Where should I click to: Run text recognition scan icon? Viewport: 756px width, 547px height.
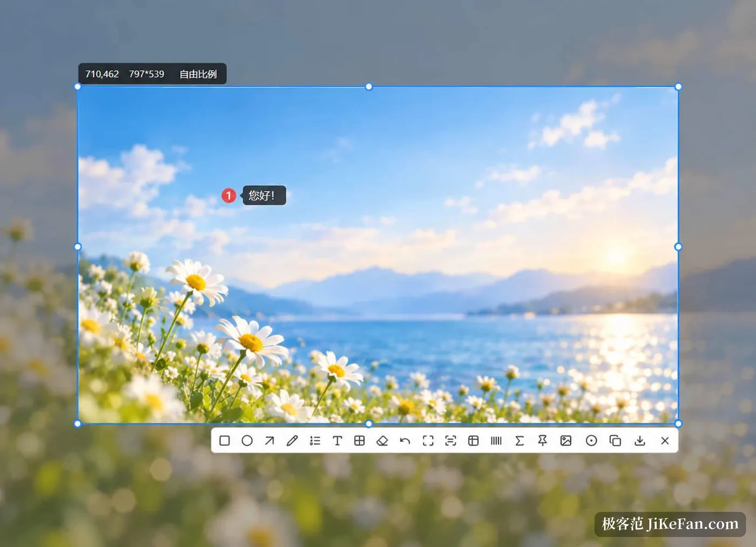click(451, 441)
